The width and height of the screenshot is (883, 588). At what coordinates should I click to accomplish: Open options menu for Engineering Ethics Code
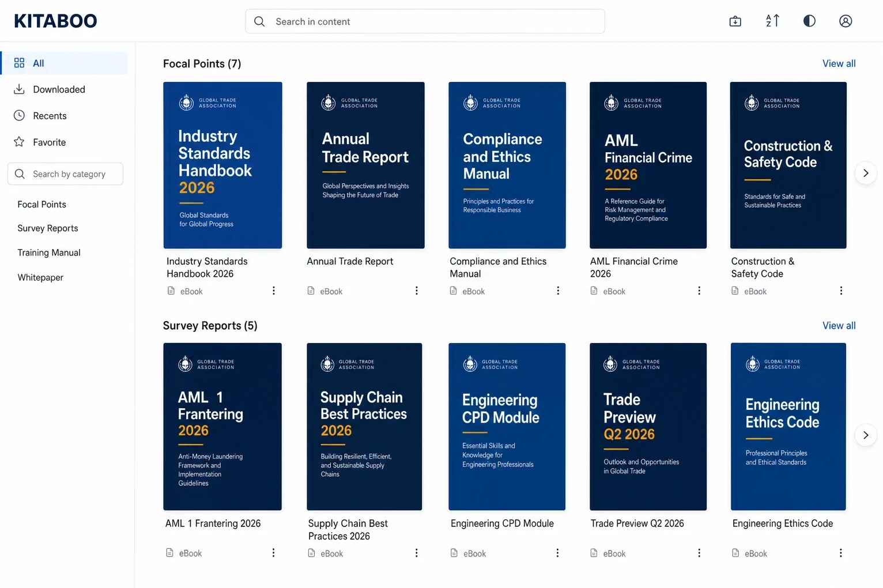(x=840, y=553)
